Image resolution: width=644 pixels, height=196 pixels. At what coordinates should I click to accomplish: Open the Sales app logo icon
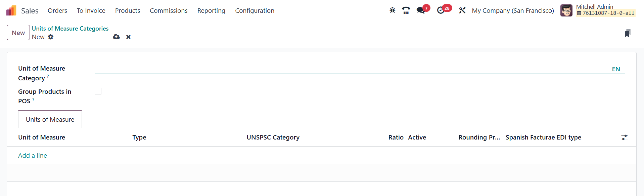[x=11, y=11]
